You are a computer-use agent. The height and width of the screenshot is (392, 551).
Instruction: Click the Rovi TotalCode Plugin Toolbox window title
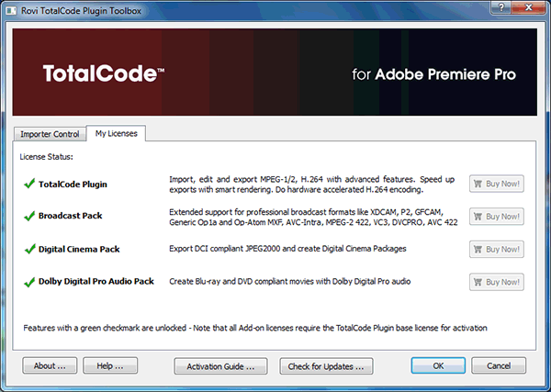[x=81, y=11]
